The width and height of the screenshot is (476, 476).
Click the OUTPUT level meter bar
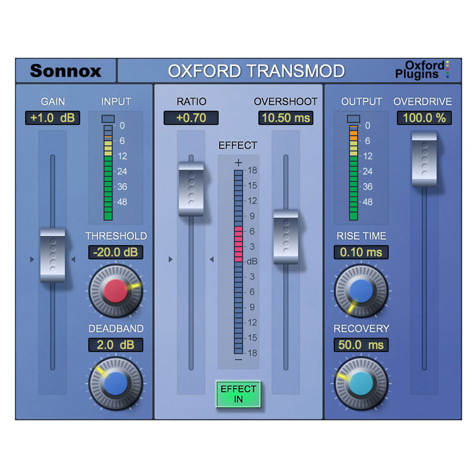coord(353,173)
